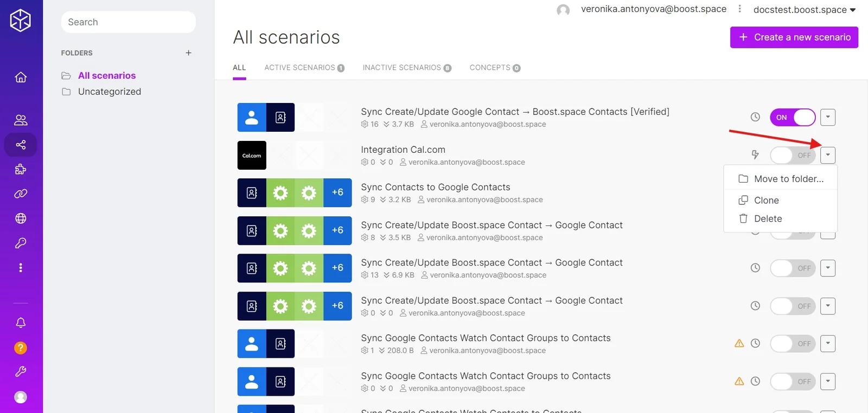Open the 3.5 KB Boost.space Contact → Google Contact title
Viewport: 868px width, 413px height.
point(492,225)
